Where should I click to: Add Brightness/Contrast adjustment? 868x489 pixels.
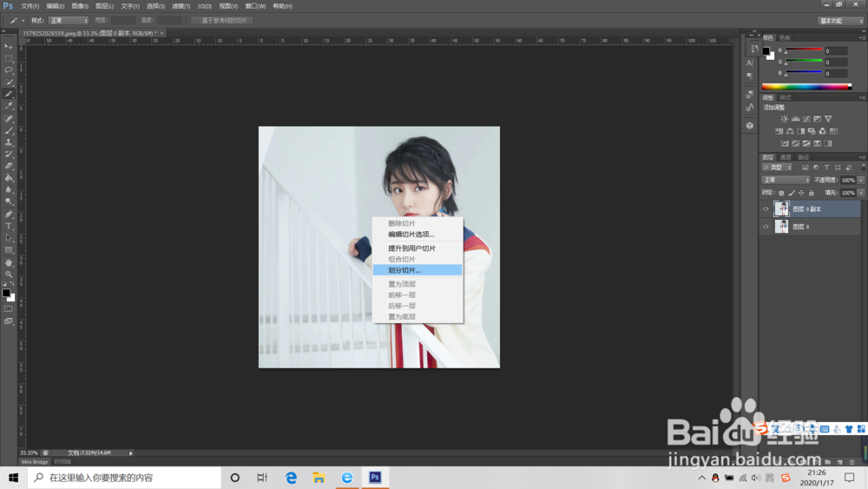pyautogui.click(x=785, y=119)
